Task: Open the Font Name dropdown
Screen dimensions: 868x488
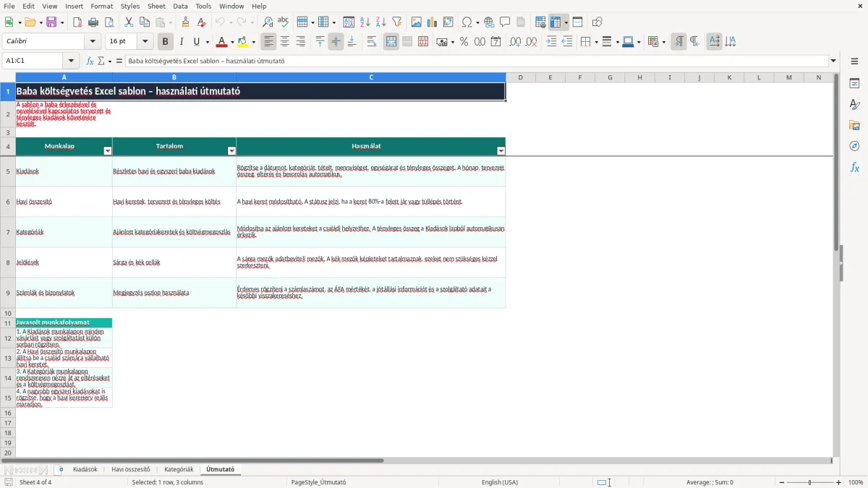Action: (x=93, y=42)
